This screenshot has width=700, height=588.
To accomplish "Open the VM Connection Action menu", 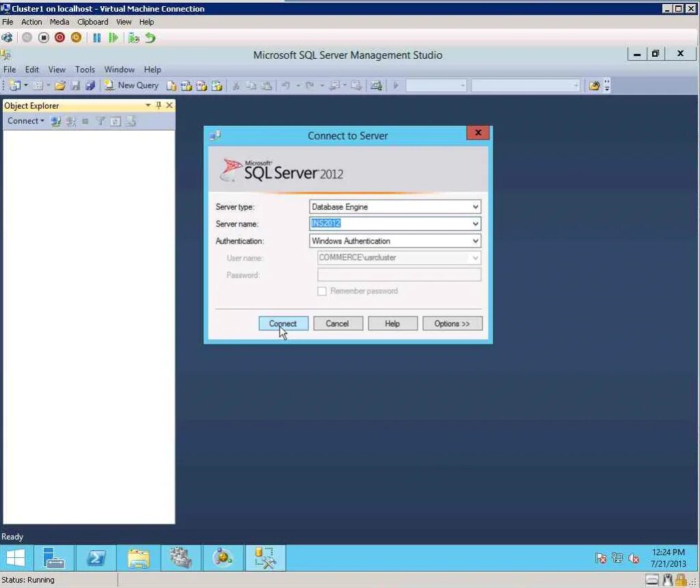I will pos(31,22).
